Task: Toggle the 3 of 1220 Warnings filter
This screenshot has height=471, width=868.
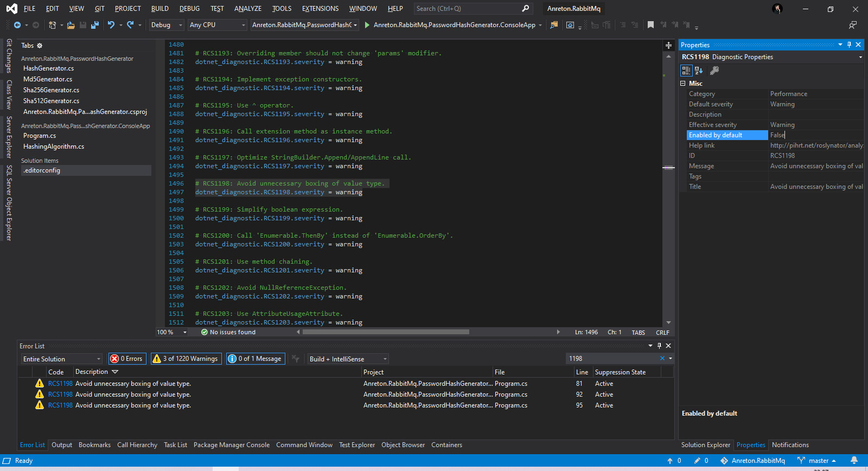Action: pos(186,359)
